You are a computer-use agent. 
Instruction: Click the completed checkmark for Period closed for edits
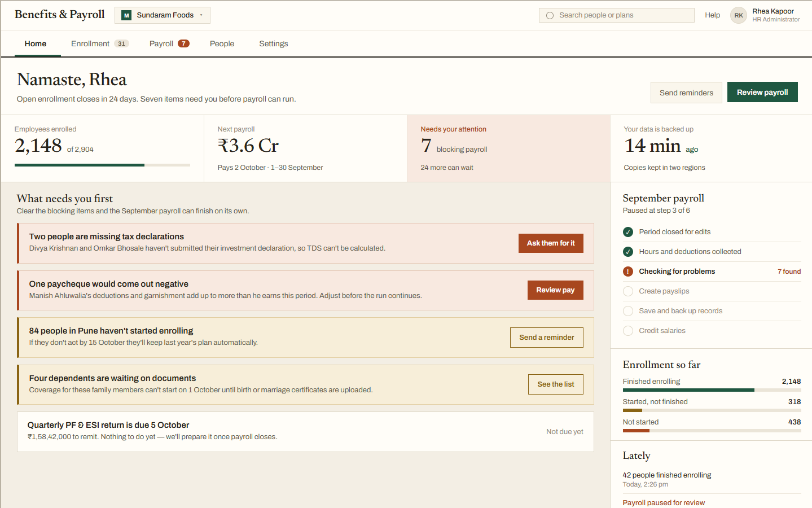(628, 232)
